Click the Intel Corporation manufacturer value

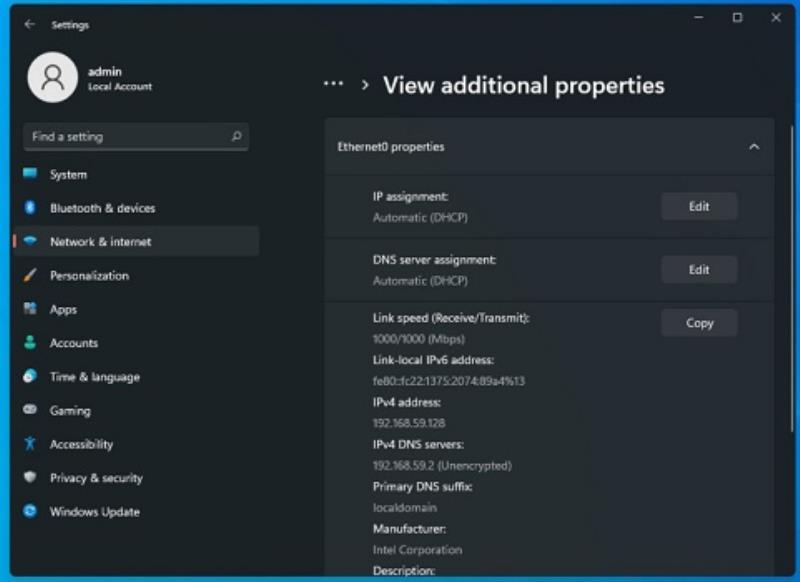tap(417, 550)
